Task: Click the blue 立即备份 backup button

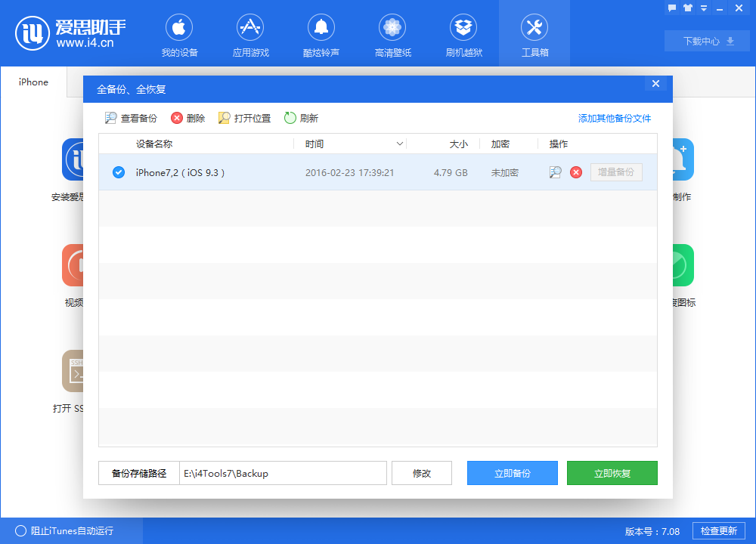Action: 512,473
